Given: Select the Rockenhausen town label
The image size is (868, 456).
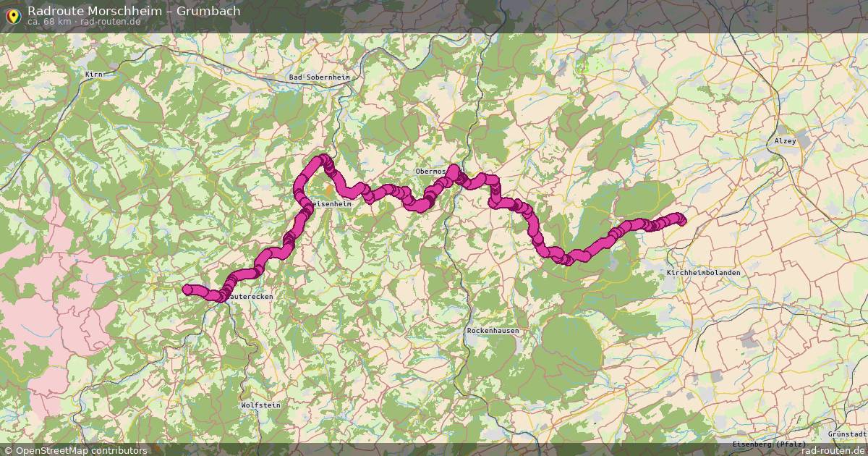Looking at the screenshot, I should tap(493, 330).
